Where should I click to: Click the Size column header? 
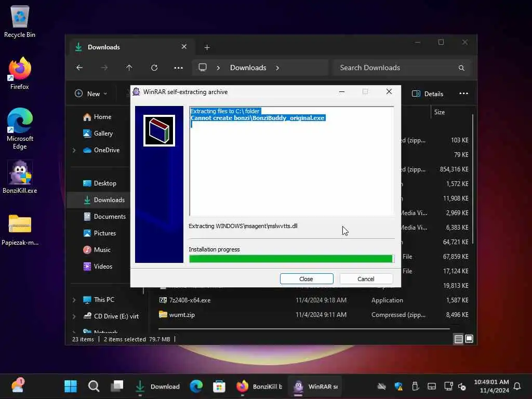coord(440,112)
